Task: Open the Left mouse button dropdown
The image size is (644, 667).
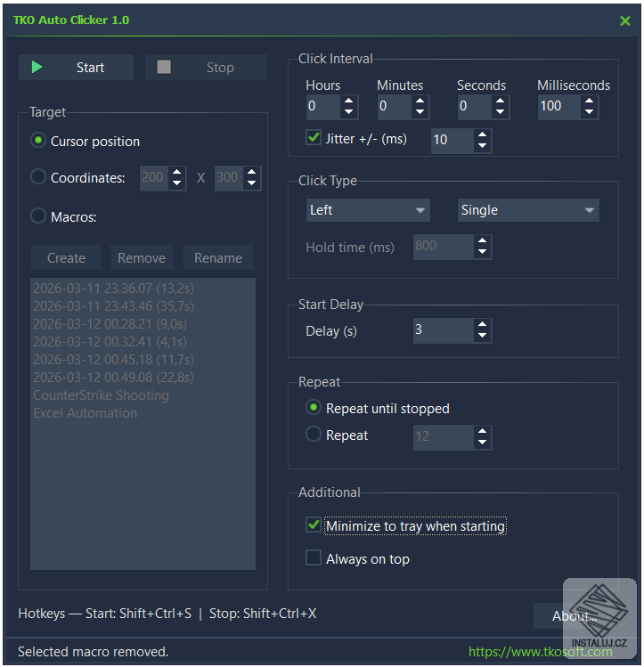Action: pyautogui.click(x=368, y=210)
